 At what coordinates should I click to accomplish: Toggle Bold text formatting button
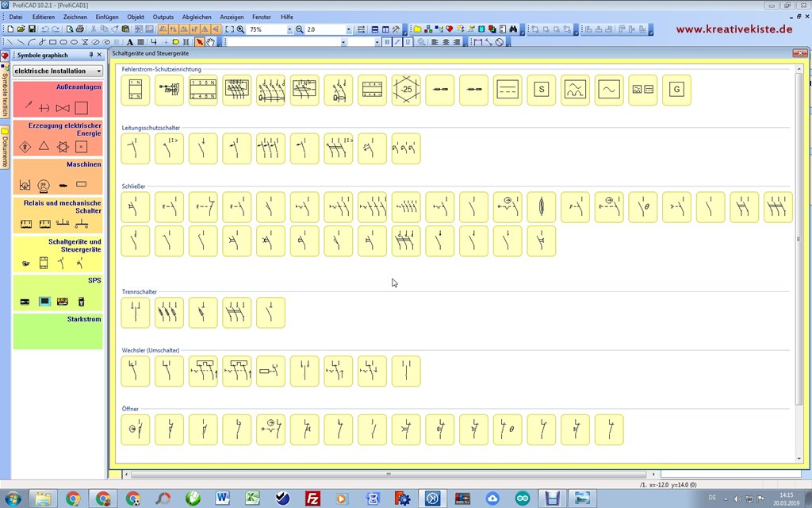tap(387, 42)
